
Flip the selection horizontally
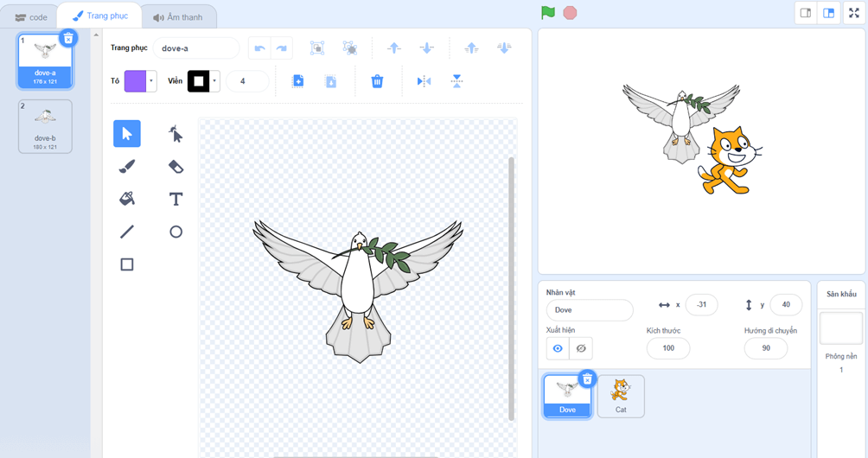click(424, 81)
